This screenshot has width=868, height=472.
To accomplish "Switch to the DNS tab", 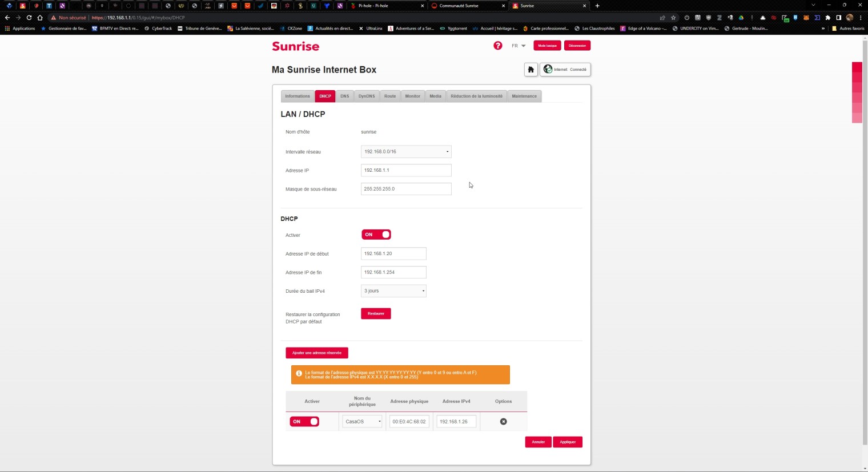I will pos(344,96).
